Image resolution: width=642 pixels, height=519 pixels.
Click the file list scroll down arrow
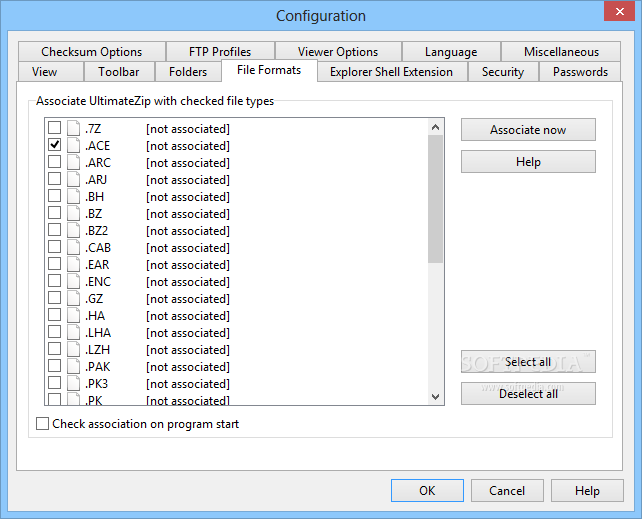tap(436, 396)
